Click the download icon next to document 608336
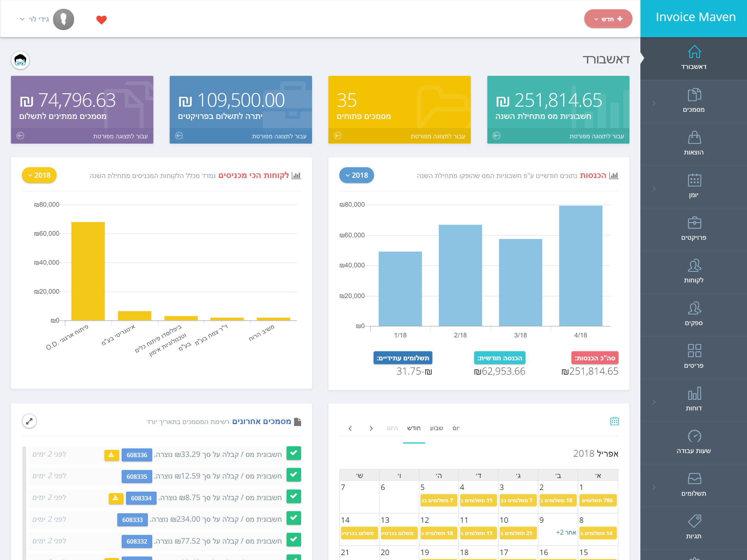The height and width of the screenshot is (560, 747). click(112, 455)
